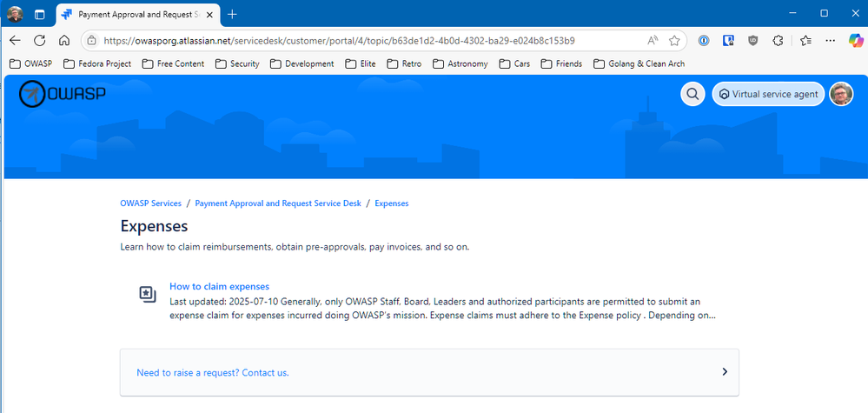Open the Security bookmarks folder
Screen dimensions: 868x413
[x=237, y=63]
